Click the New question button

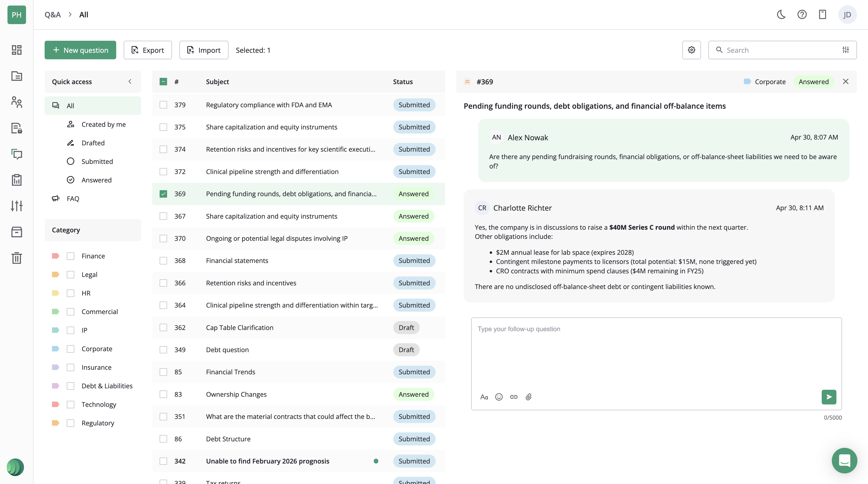point(80,50)
